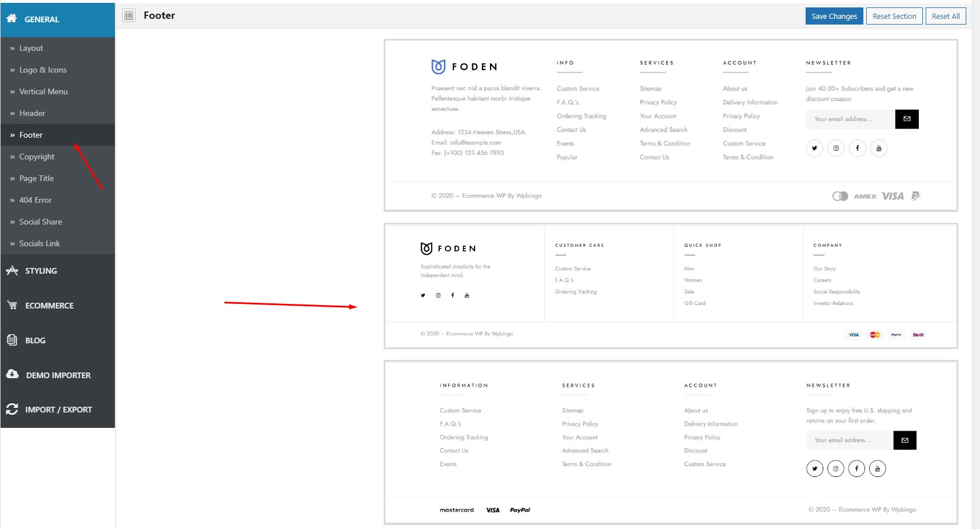Select the Blog section icon
This screenshot has width=980, height=529.
(x=12, y=340)
